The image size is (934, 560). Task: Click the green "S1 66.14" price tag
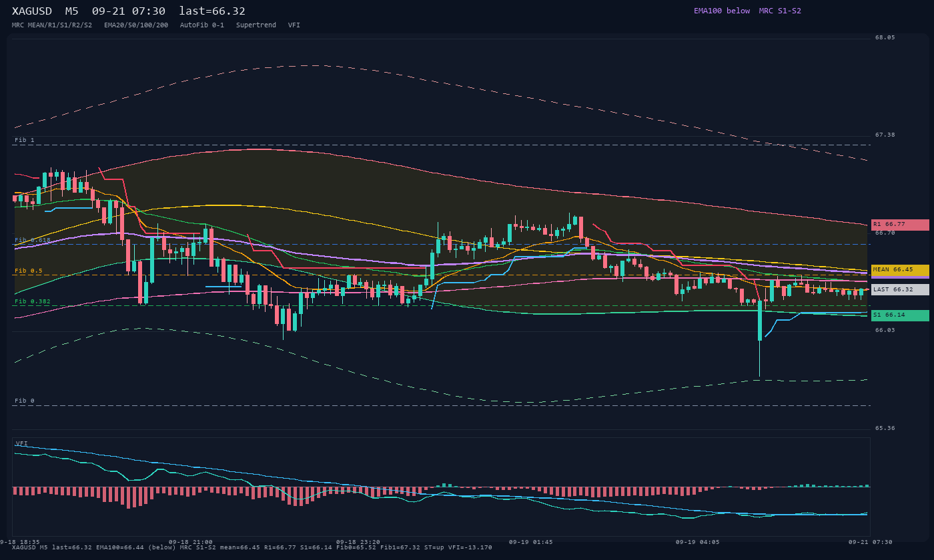point(900,315)
